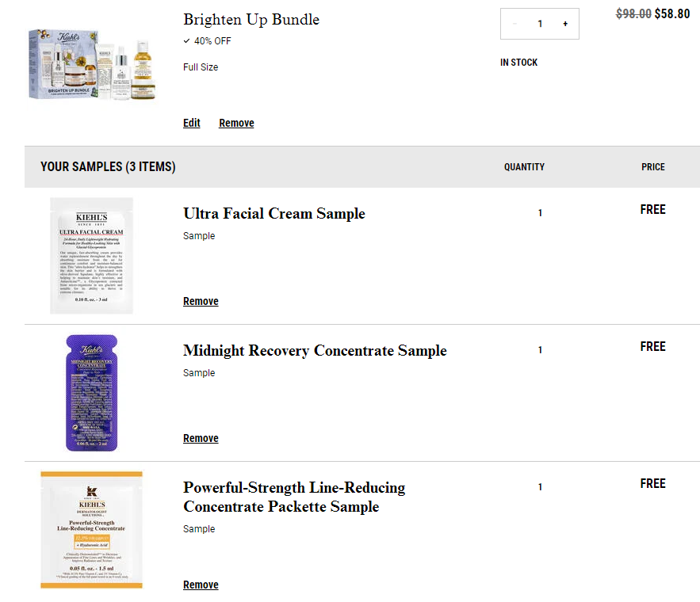Screen dimensions: 700x602
Task: Click the Your Samples (3 Items) header
Action: tap(108, 167)
